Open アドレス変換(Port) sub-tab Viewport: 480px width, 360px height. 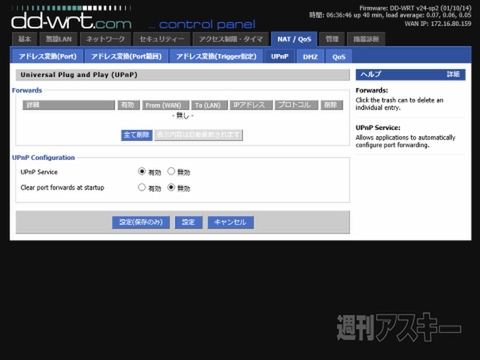click(48, 56)
